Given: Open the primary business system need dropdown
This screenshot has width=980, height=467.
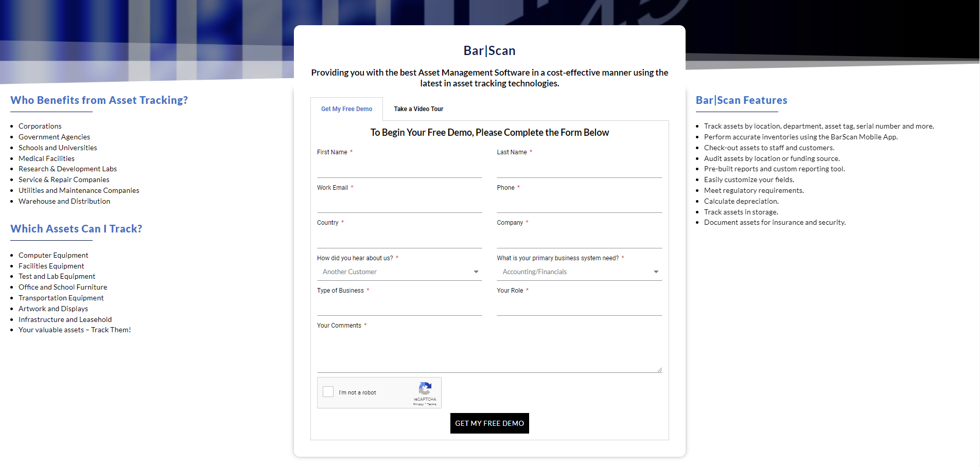Looking at the screenshot, I should [579, 272].
